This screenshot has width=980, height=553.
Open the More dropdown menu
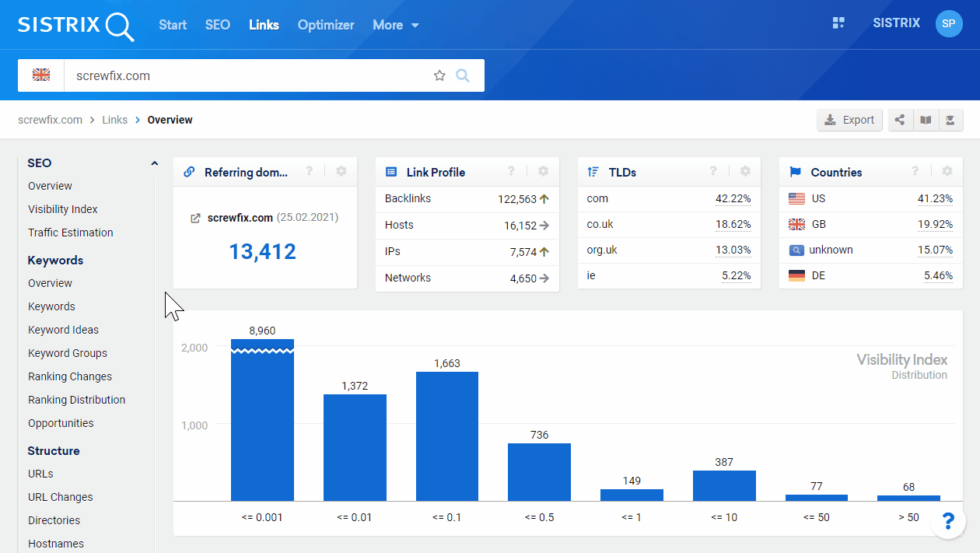coord(396,25)
